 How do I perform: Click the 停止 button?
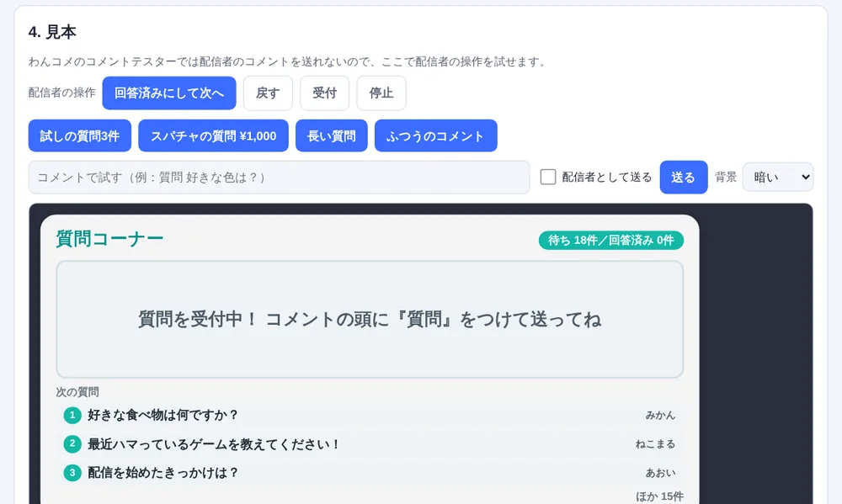pos(381,93)
